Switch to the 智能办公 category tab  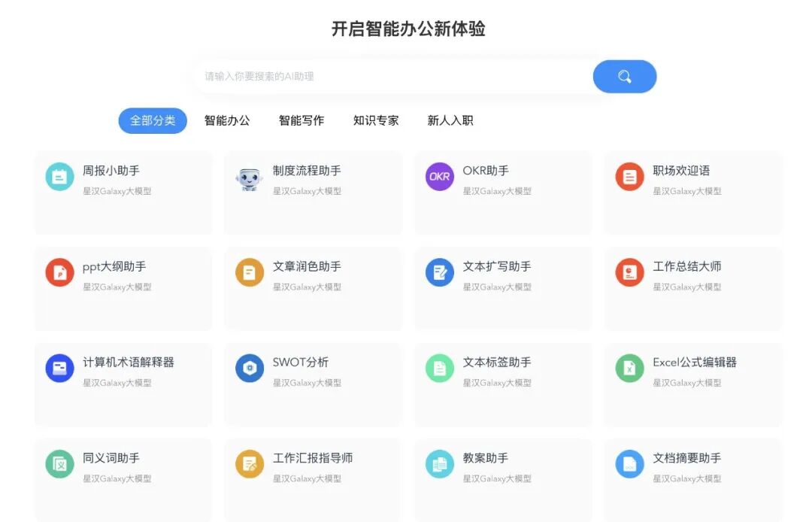pyautogui.click(x=227, y=120)
